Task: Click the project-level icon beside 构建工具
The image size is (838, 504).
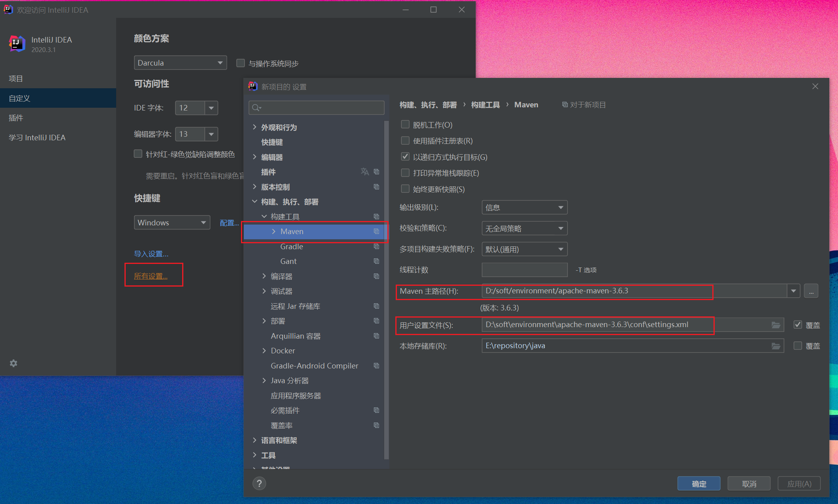Action: tap(376, 217)
